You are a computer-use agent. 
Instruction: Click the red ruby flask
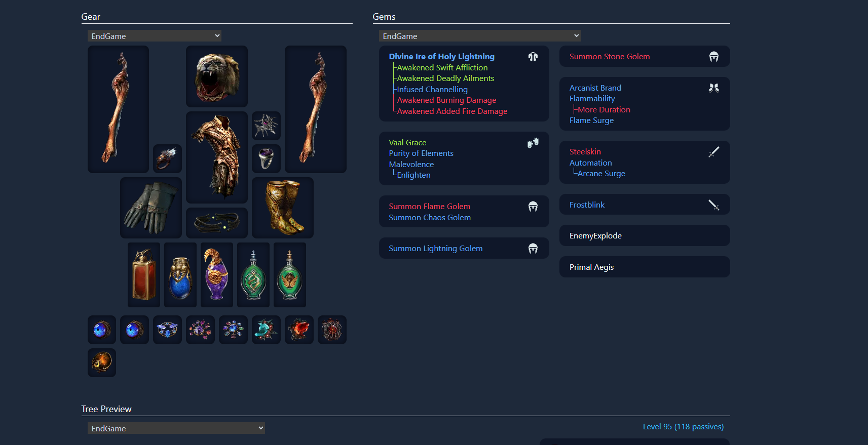144,275
